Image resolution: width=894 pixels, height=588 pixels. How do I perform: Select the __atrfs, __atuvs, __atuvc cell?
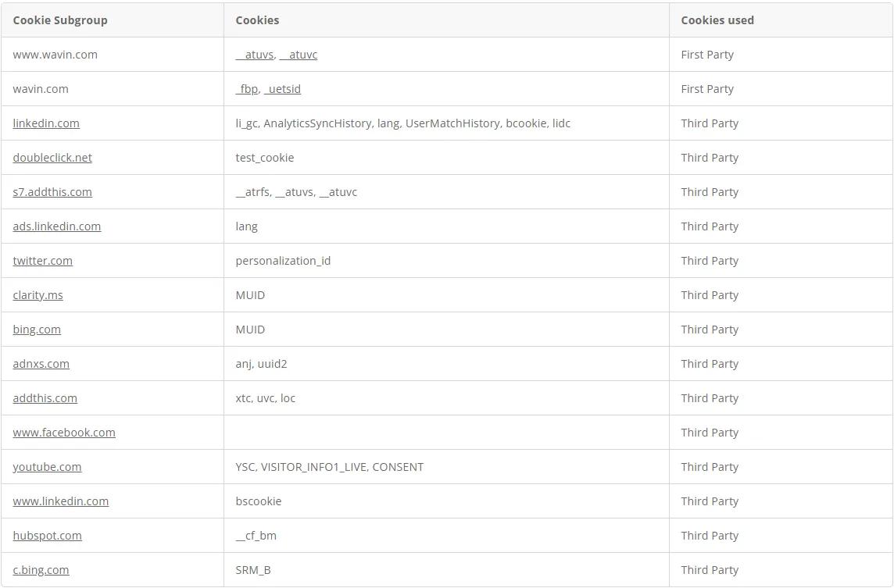(446, 192)
